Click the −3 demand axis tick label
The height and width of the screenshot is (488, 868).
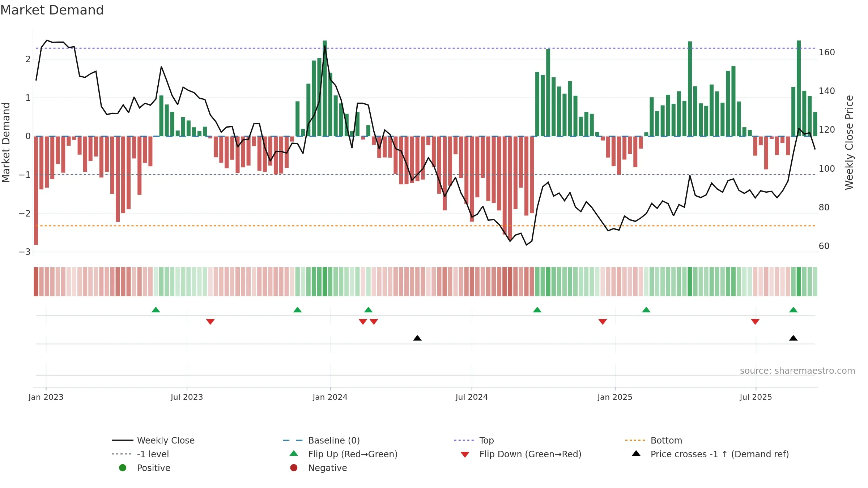25,252
